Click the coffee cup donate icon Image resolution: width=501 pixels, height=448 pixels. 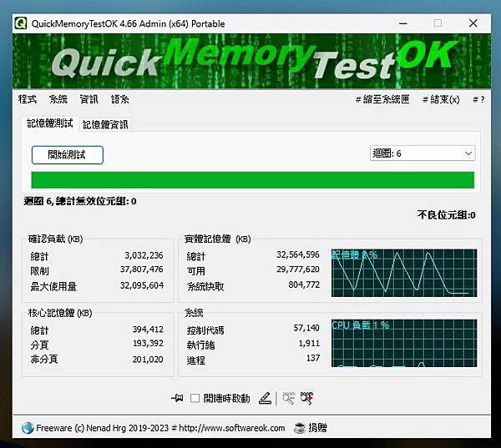pos(300,428)
